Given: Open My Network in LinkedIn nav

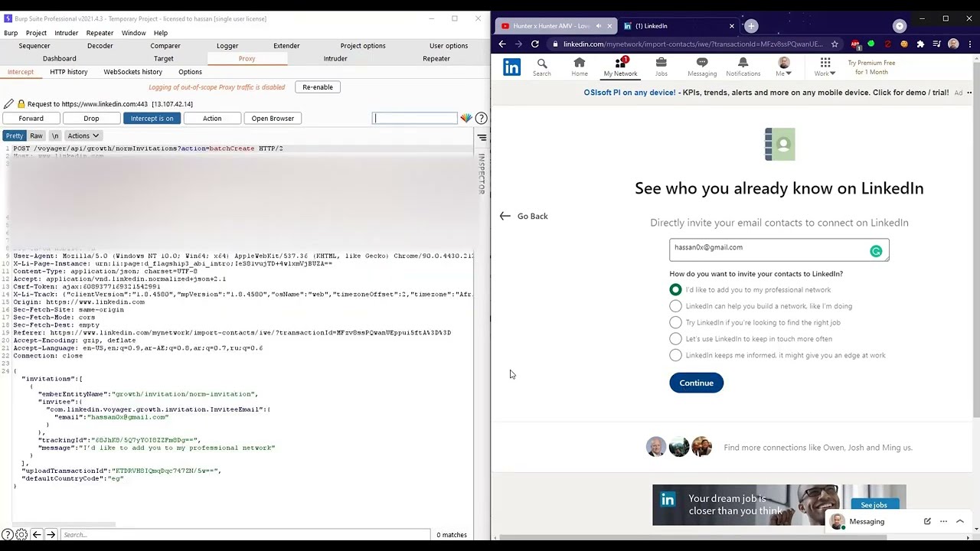Looking at the screenshot, I should click(620, 67).
